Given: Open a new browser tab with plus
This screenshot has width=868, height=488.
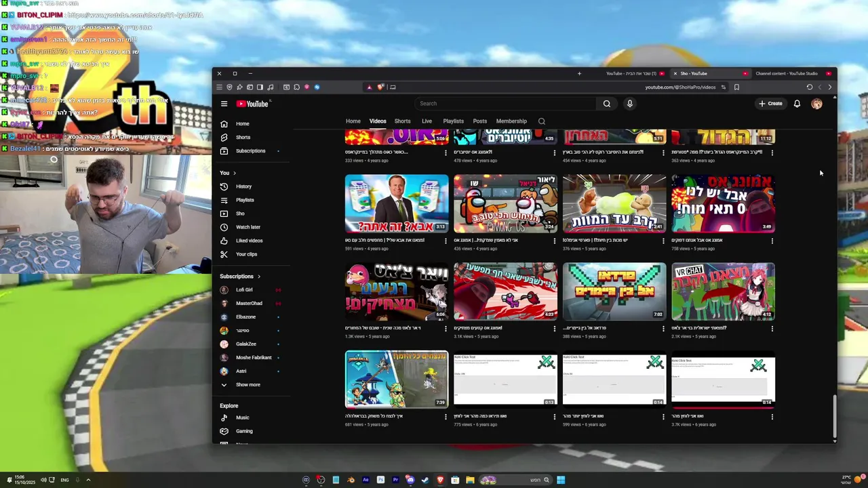Looking at the screenshot, I should coord(579,73).
